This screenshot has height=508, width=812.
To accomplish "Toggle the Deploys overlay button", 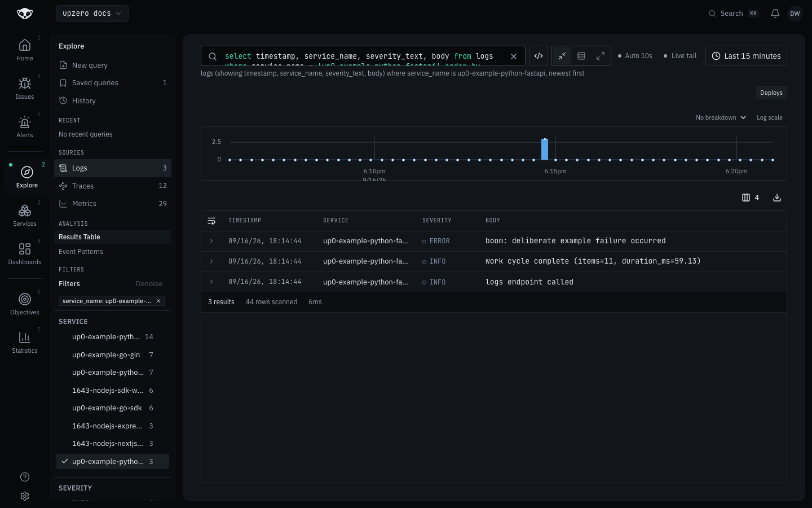I will pyautogui.click(x=771, y=93).
